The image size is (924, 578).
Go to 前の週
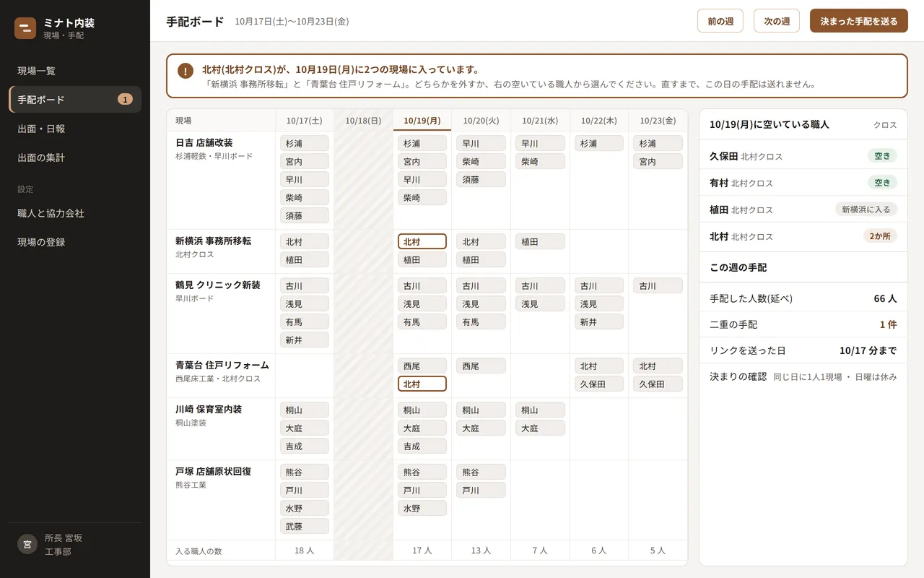pos(720,21)
